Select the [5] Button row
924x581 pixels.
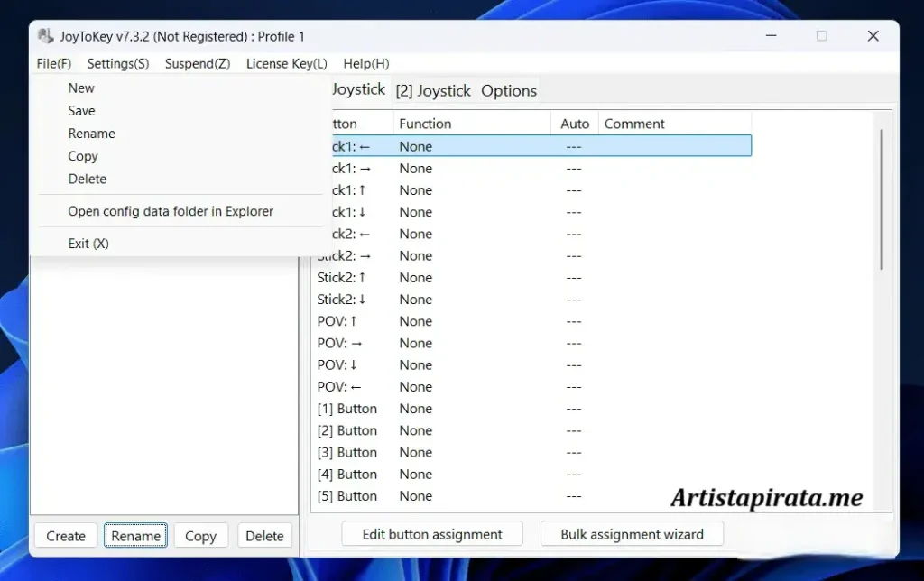532,495
